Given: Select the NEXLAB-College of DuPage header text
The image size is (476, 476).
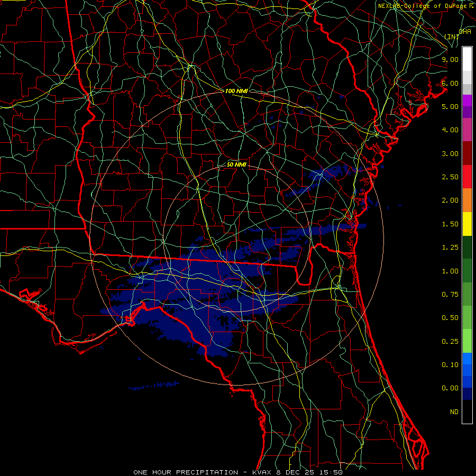Looking at the screenshot, I should 425,6.
